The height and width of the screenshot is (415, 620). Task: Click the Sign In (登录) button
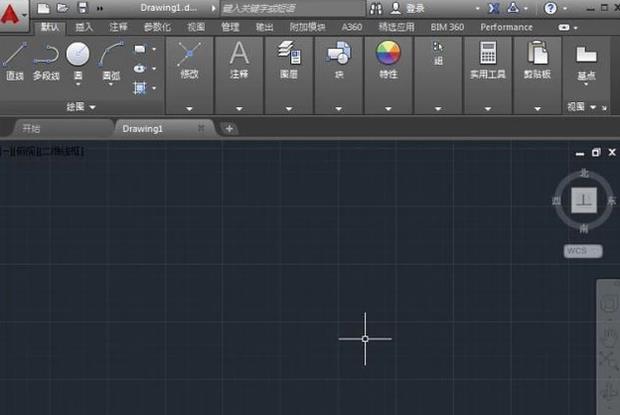(414, 8)
